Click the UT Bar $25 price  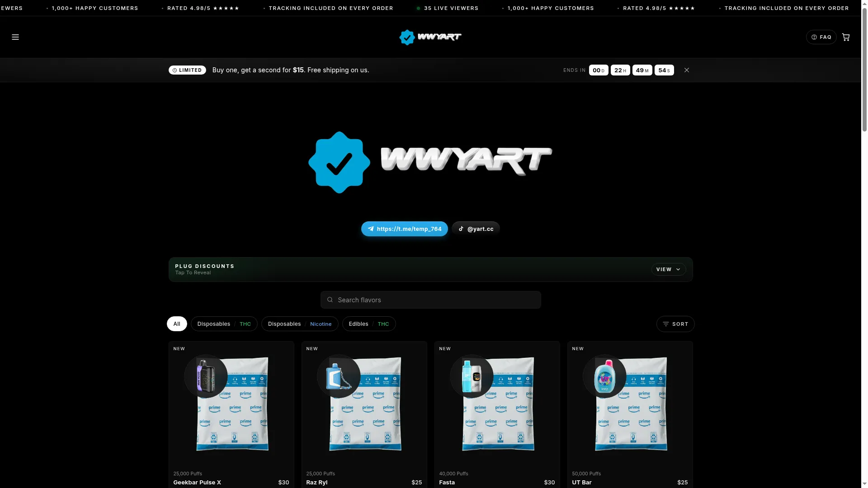[682, 482]
